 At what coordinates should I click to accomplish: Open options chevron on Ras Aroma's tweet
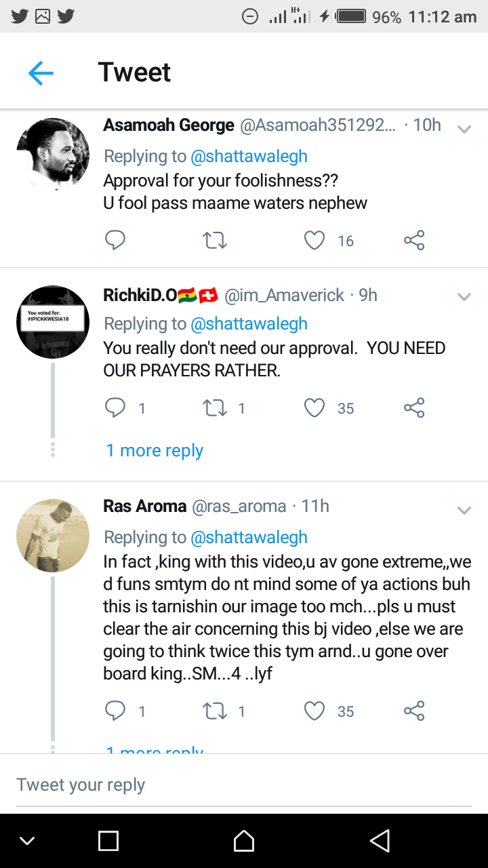pos(464,510)
